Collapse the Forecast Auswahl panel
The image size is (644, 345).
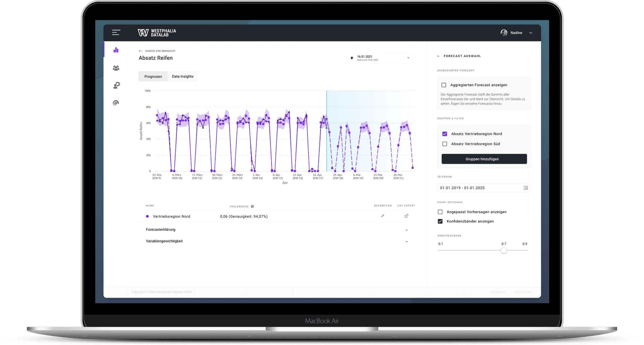click(438, 56)
